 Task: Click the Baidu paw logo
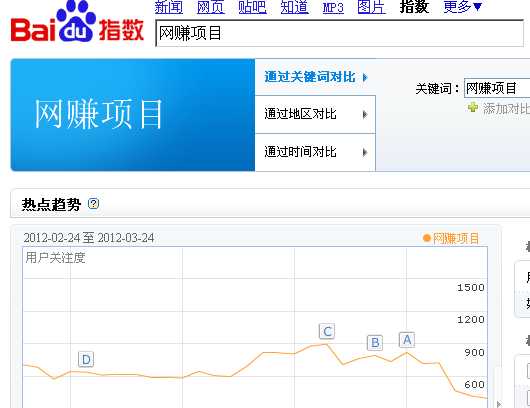click(x=76, y=21)
